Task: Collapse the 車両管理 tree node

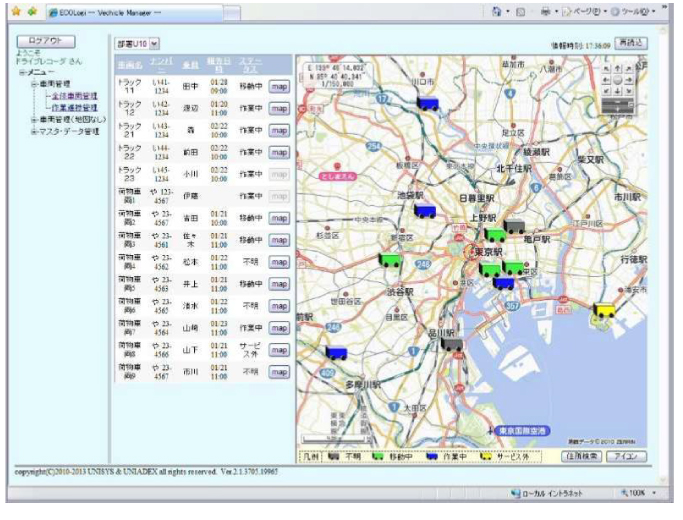Action: [34, 84]
